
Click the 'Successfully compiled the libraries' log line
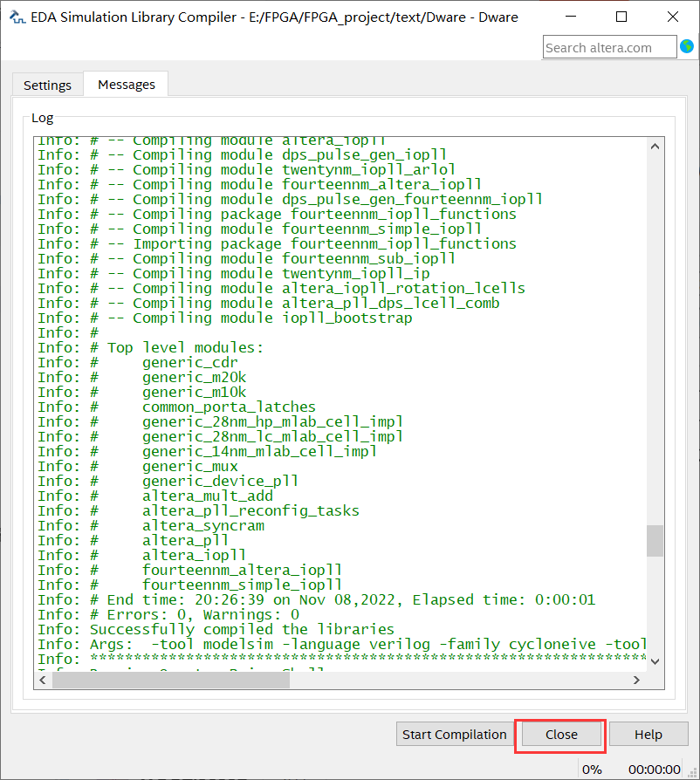[x=216, y=629]
